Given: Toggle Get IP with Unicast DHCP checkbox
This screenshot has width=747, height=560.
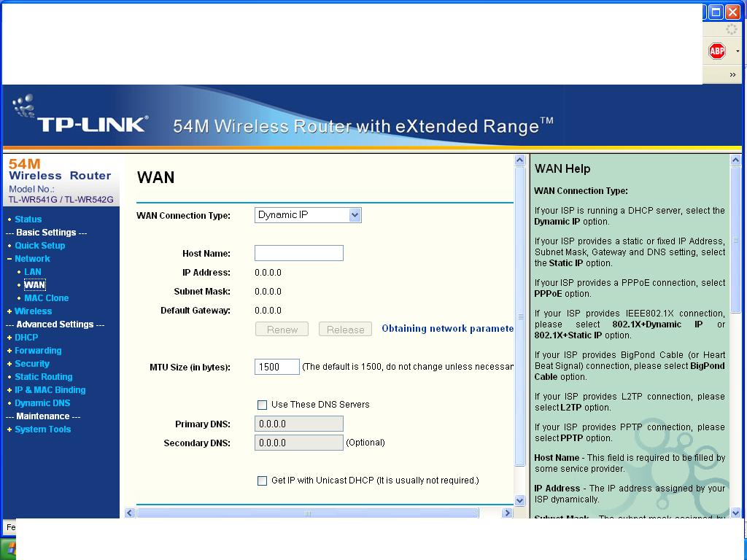Looking at the screenshot, I should (262, 481).
